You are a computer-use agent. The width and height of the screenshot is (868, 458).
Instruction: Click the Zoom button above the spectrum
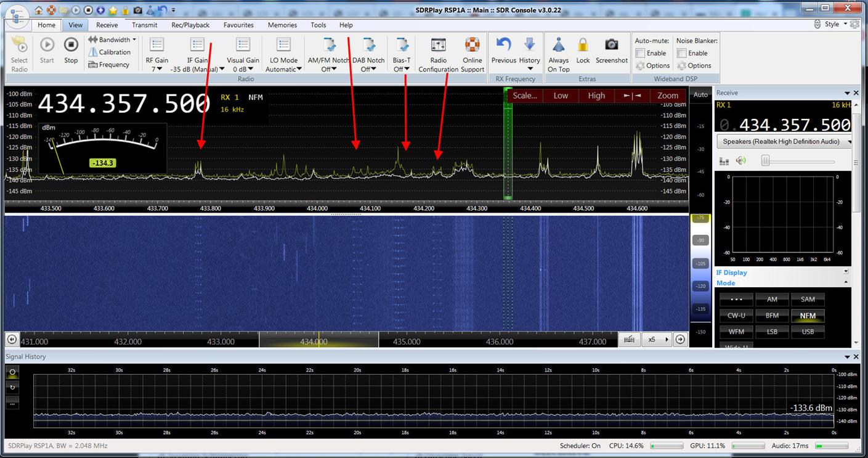[668, 96]
